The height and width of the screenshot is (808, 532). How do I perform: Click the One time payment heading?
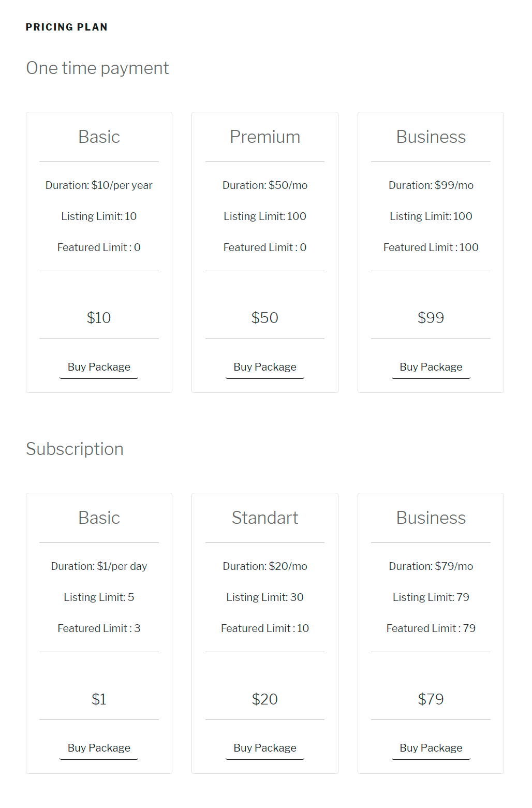(x=97, y=68)
